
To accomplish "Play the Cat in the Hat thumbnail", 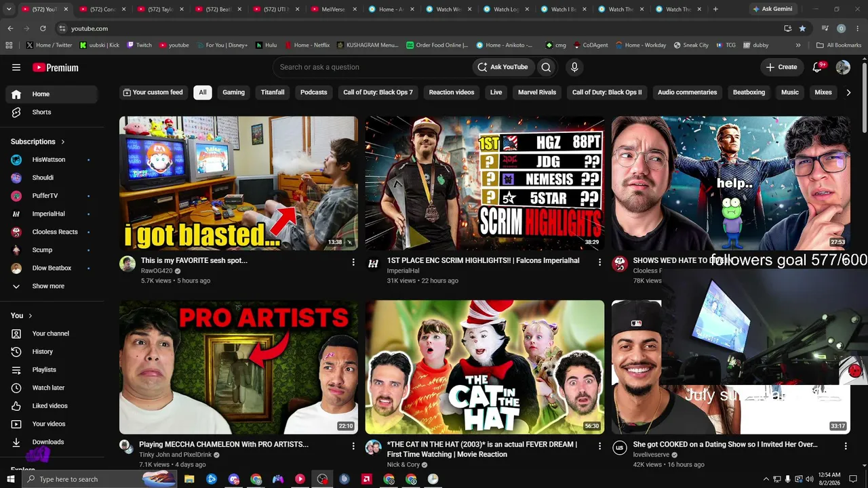I will tap(485, 367).
